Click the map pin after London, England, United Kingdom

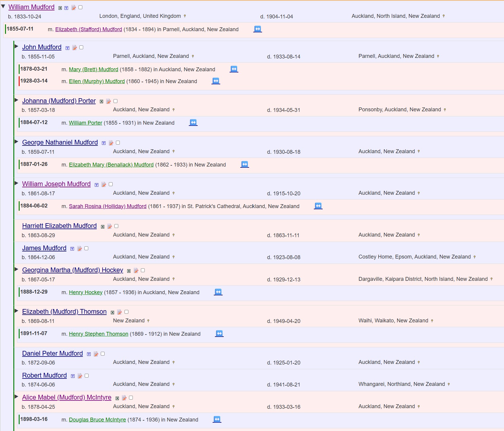(185, 16)
